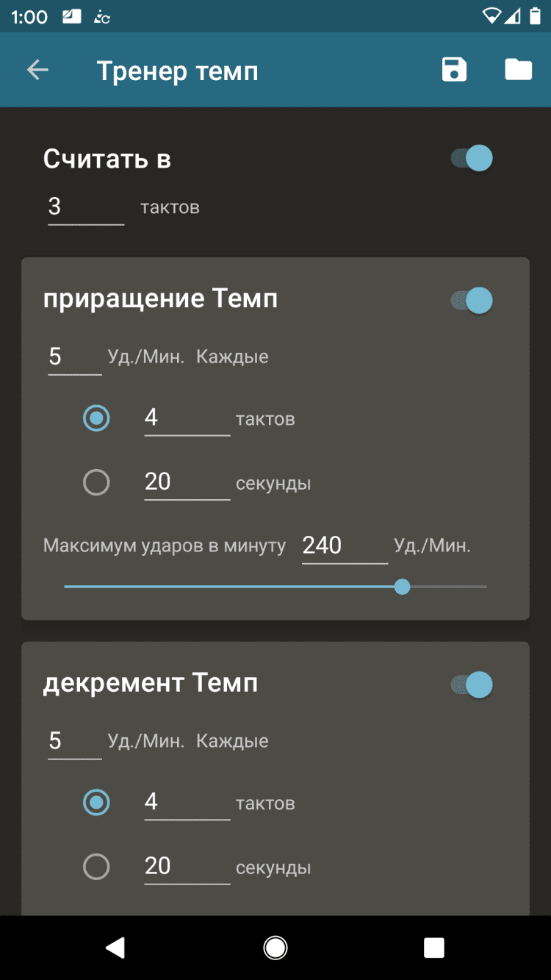Tap the recent apps square button
Image resolution: width=551 pixels, height=980 pixels.
coord(433,948)
